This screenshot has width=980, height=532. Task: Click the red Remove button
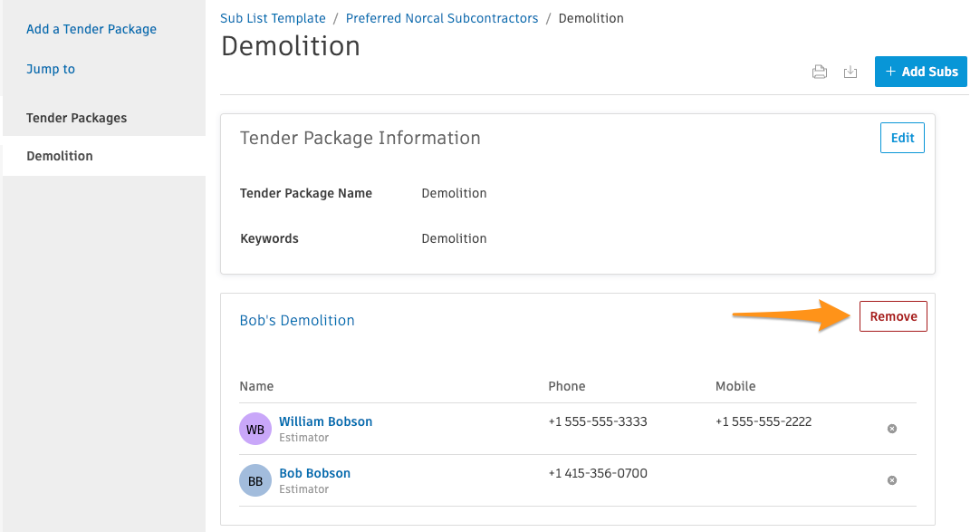pos(893,316)
